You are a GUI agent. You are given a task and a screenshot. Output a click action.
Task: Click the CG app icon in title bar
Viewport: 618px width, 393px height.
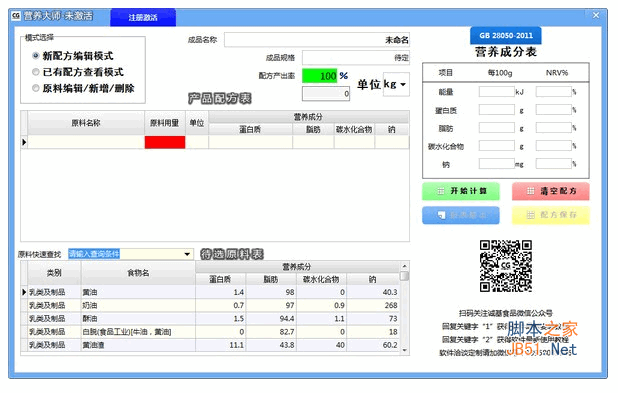point(16,16)
